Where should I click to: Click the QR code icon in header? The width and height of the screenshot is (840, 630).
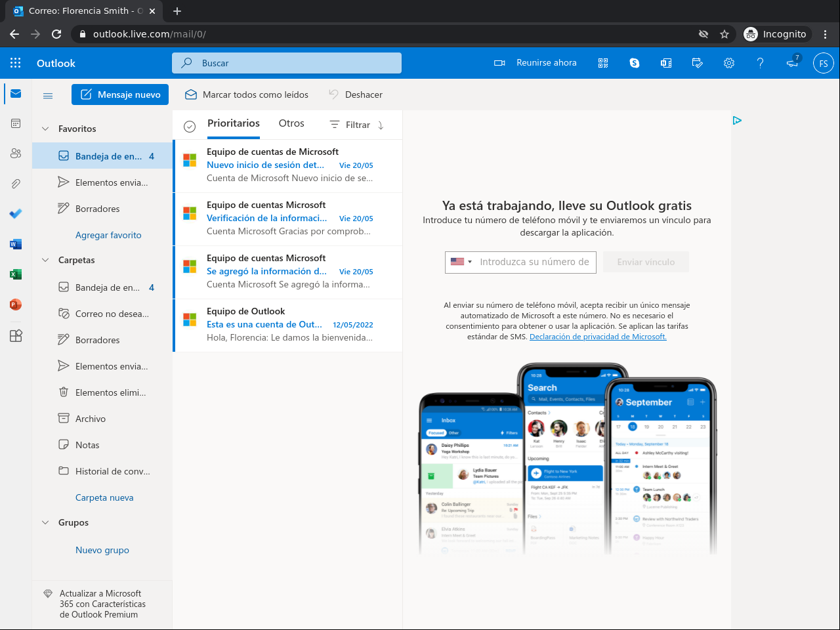click(x=603, y=63)
